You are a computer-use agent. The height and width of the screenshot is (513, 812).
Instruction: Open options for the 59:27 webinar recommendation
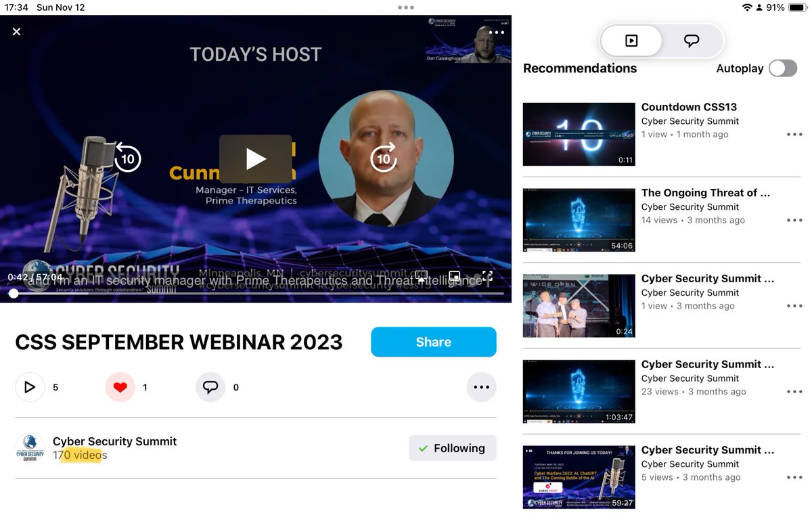(x=794, y=477)
